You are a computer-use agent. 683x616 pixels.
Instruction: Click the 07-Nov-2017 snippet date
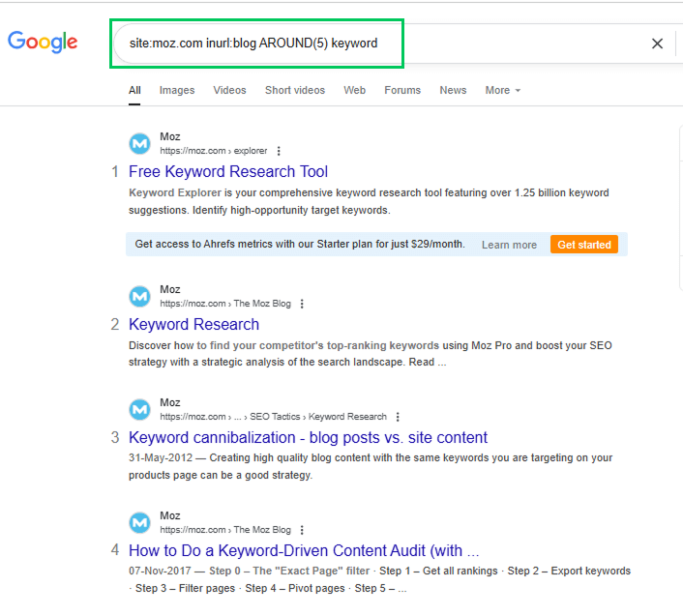tap(160, 571)
